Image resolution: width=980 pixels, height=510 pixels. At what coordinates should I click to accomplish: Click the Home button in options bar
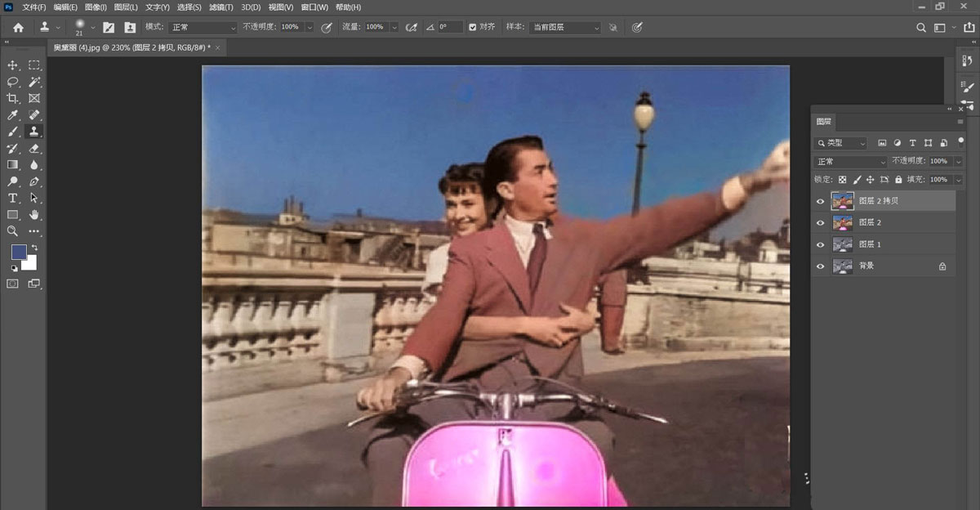pos(18,27)
